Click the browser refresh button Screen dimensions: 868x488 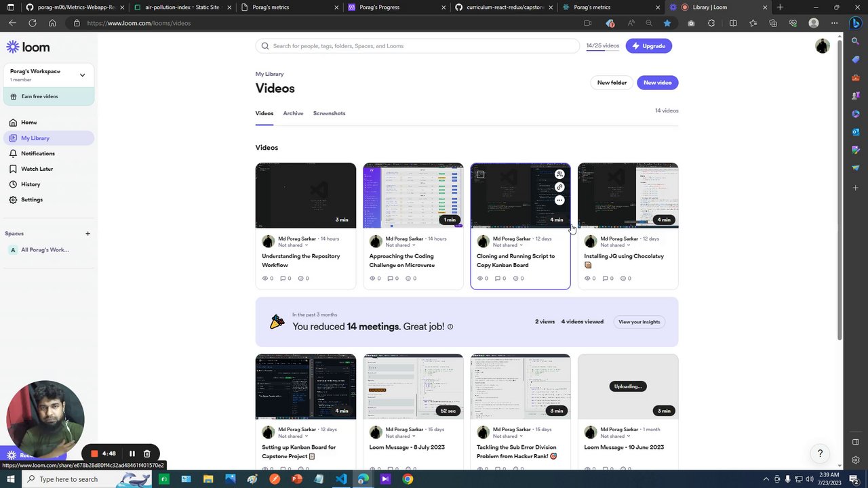[x=32, y=23]
